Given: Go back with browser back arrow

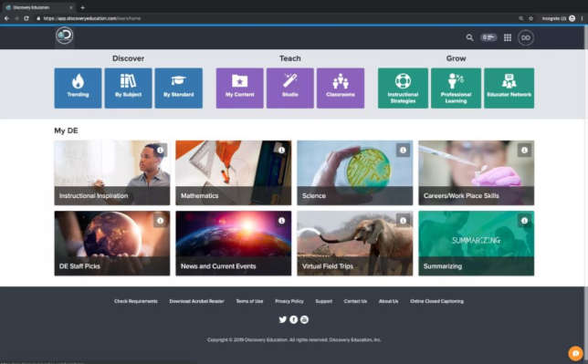Looking at the screenshot, I should (x=6, y=18).
